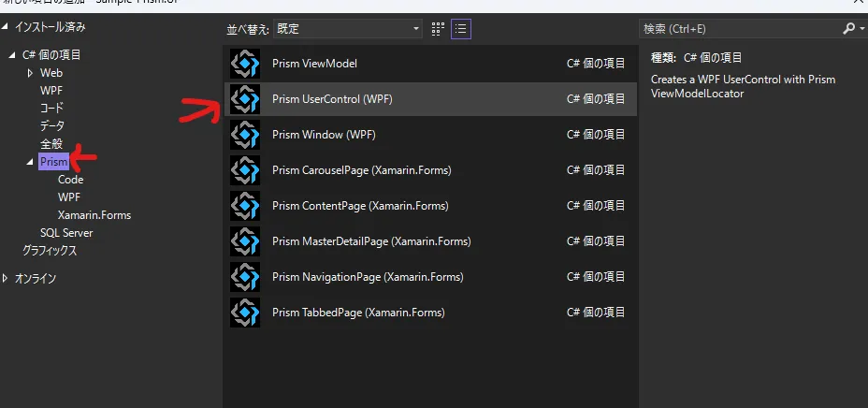Select Prism CarouselPage (Xamarin.Forms) template

coord(429,170)
